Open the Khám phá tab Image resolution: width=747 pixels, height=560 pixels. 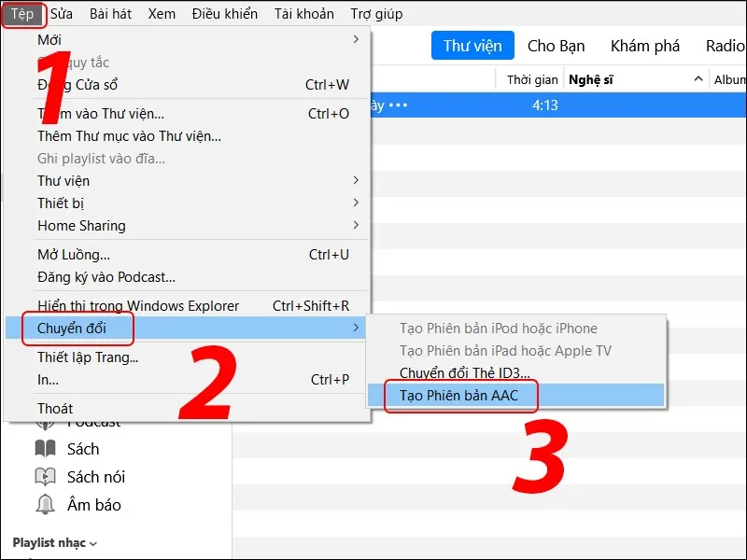(645, 46)
